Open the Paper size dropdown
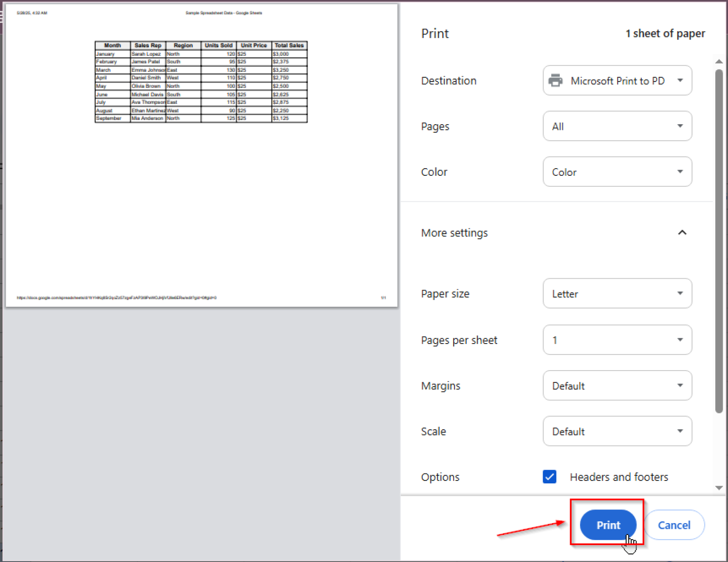 (x=616, y=293)
